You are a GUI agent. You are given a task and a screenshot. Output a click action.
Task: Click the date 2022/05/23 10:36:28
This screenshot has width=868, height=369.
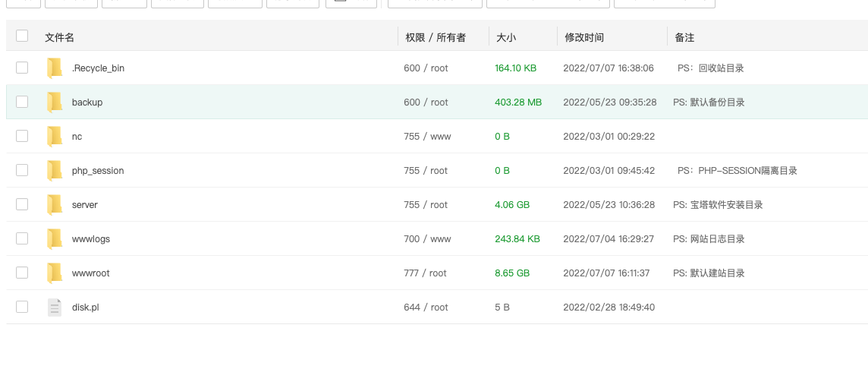click(609, 205)
